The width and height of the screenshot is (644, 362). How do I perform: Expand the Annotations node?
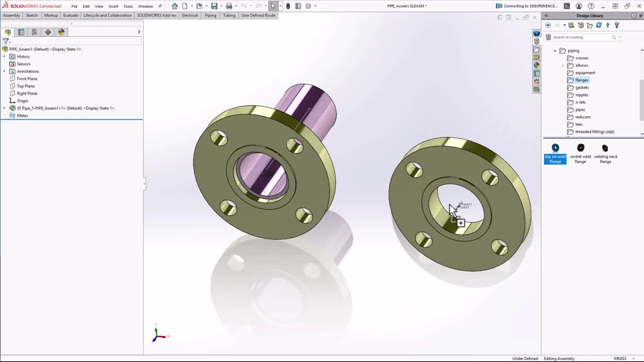pyautogui.click(x=5, y=72)
